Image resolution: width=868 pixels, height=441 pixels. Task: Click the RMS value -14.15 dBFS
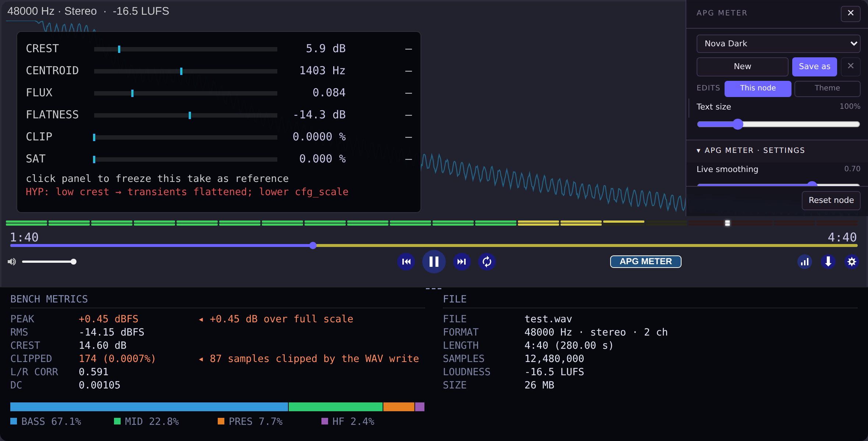[111, 332]
